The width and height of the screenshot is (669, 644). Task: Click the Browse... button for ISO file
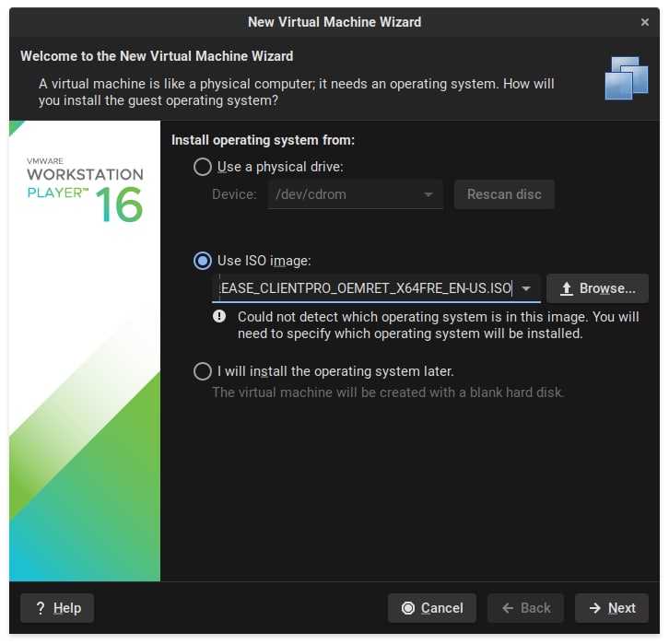[597, 288]
